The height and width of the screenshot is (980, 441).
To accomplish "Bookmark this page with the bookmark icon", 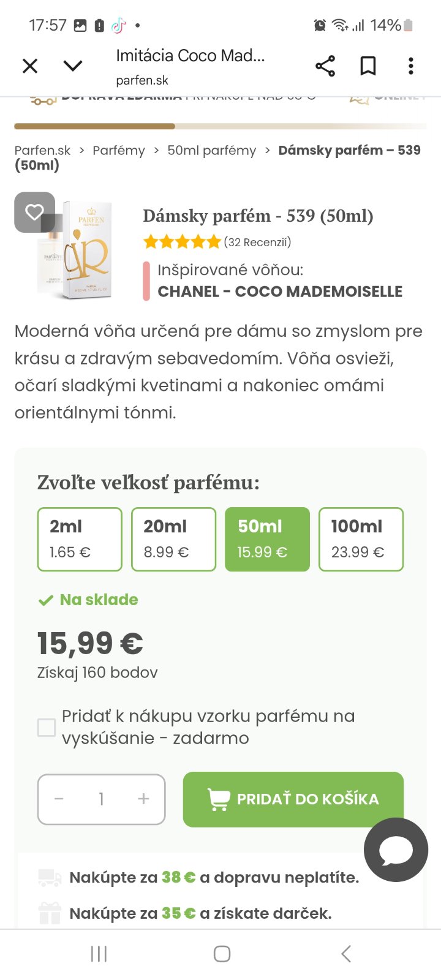I will (368, 66).
